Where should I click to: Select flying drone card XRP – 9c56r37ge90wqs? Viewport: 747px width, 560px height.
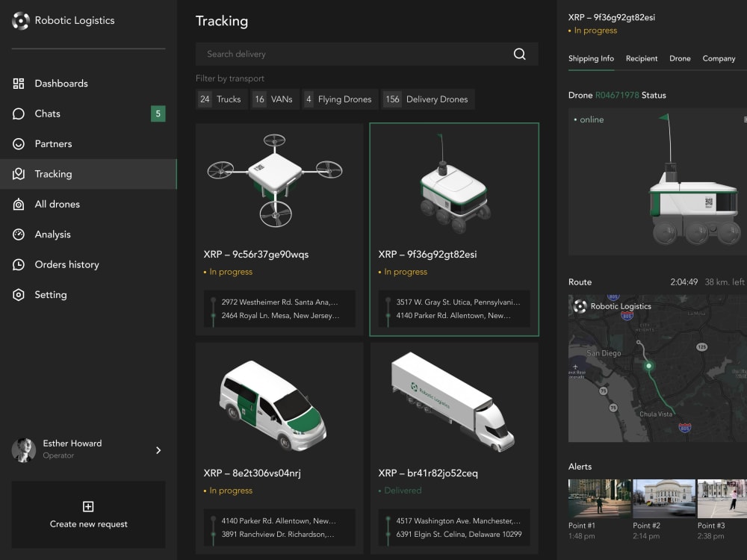click(279, 229)
